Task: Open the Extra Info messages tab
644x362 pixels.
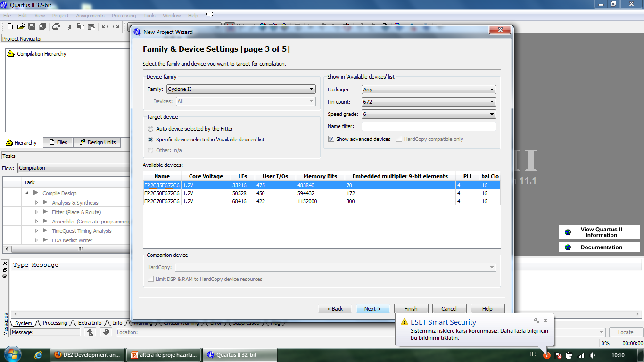Action: (x=90, y=323)
